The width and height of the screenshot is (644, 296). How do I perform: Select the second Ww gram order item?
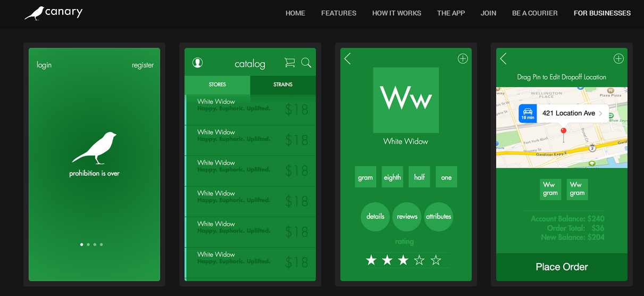coord(577,189)
